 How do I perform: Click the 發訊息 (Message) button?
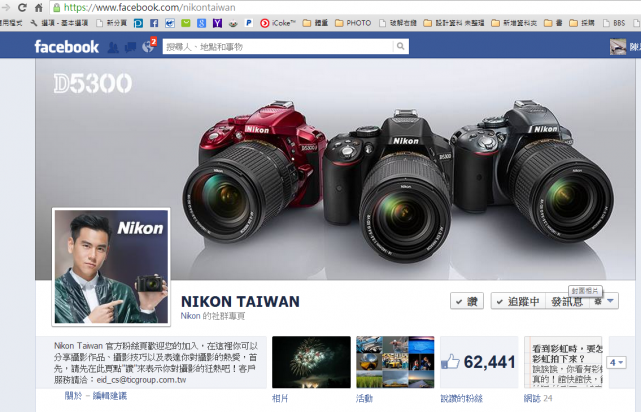click(x=567, y=302)
